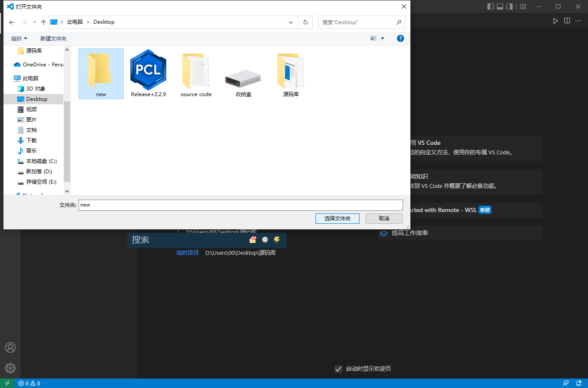
Task: Click the navigation pane scroll up arrow
Action: [x=67, y=50]
